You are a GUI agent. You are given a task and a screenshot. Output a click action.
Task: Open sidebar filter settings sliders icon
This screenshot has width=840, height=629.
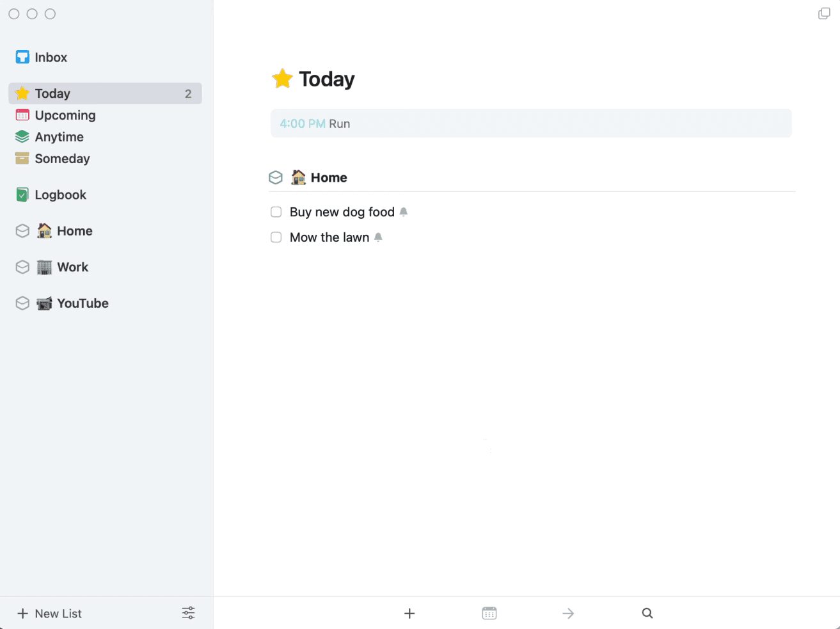[x=188, y=613]
